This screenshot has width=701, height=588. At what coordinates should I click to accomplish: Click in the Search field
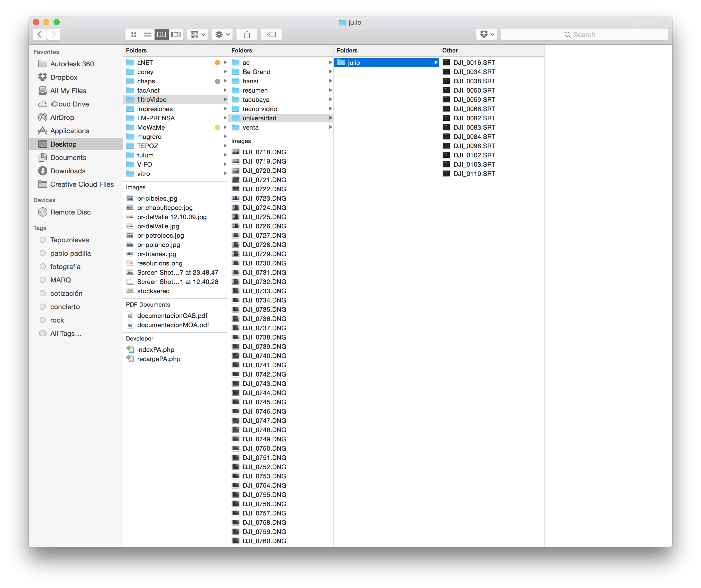coord(584,34)
